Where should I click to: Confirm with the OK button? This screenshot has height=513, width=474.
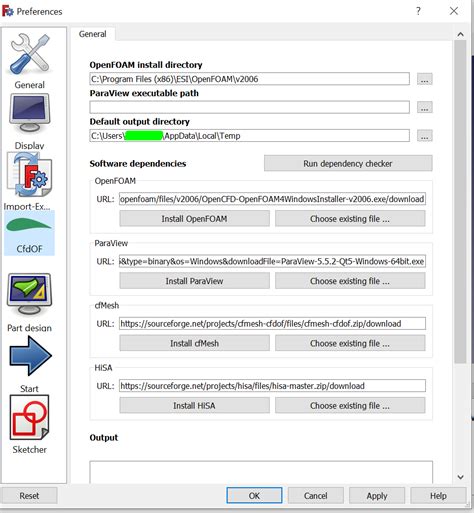(254, 496)
